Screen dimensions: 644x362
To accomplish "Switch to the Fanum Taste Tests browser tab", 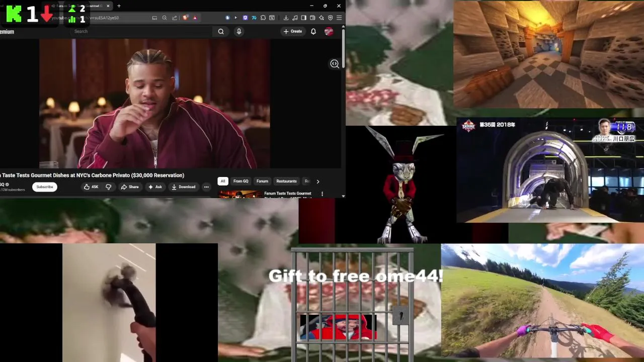I will pos(77,6).
